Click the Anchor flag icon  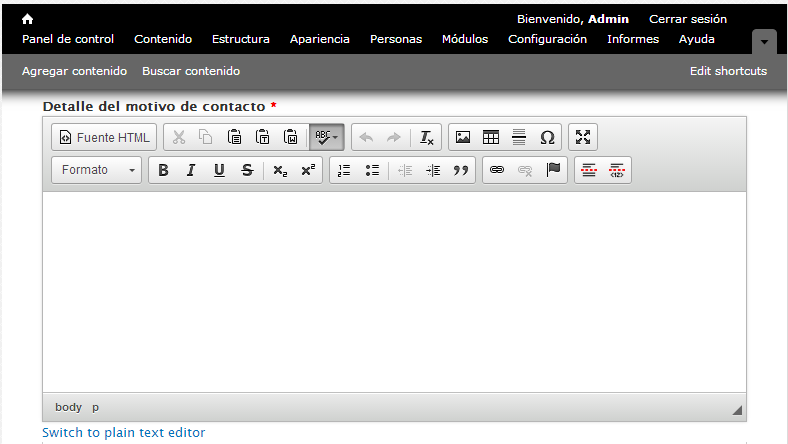coord(553,170)
